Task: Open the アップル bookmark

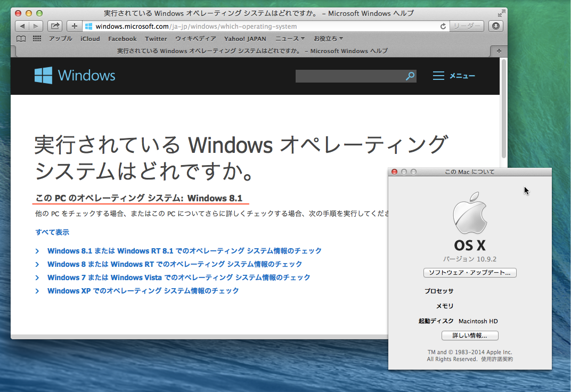Action: 60,38
